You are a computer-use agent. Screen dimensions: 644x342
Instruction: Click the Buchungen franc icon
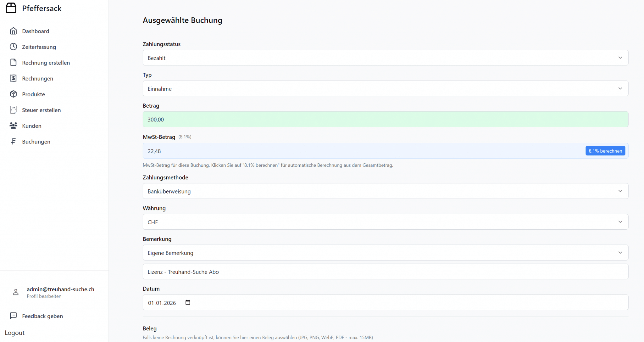13,141
